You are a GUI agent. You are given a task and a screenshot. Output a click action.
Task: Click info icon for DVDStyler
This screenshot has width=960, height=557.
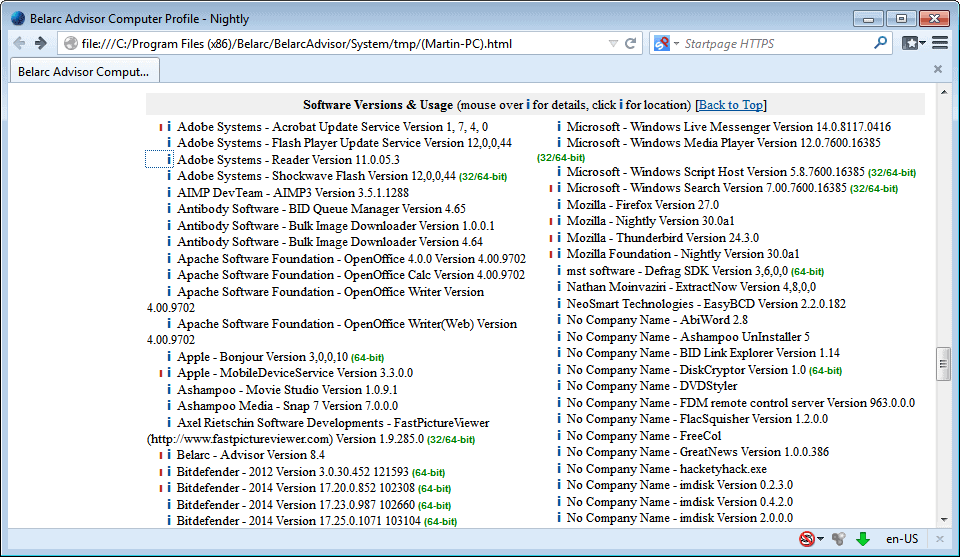pos(558,386)
